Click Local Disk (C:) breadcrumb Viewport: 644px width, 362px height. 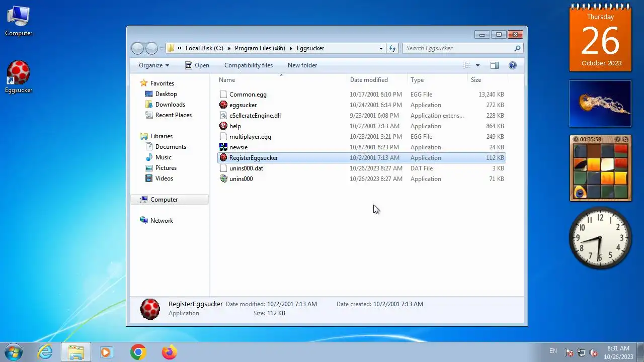tap(204, 48)
